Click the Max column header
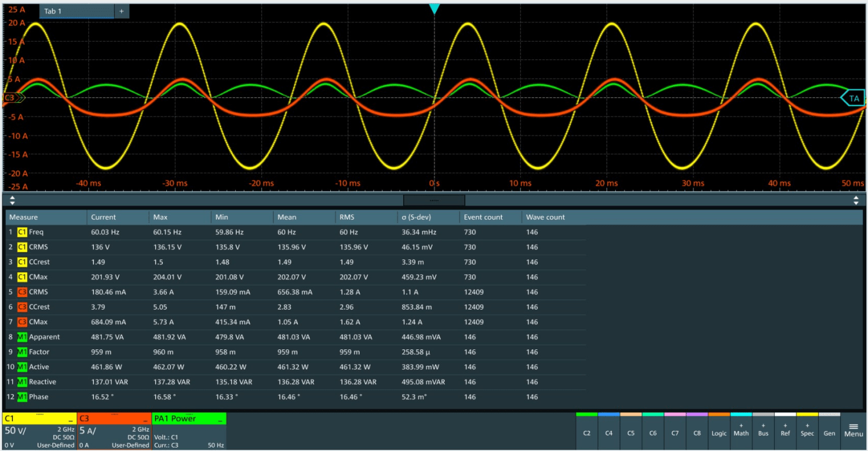868x451 pixels. tap(180, 217)
